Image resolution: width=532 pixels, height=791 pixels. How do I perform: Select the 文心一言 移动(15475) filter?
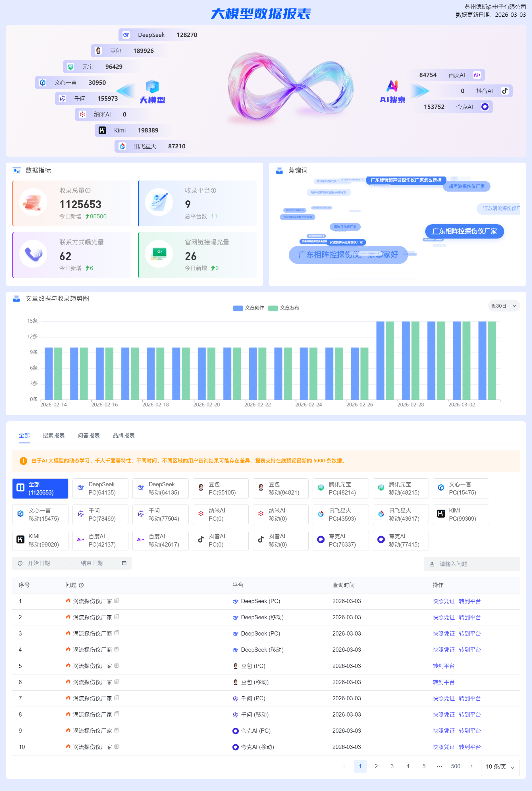pos(40,515)
